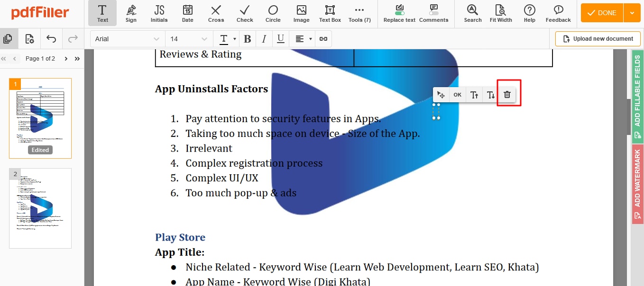Open text alignment dropdown

303,39
